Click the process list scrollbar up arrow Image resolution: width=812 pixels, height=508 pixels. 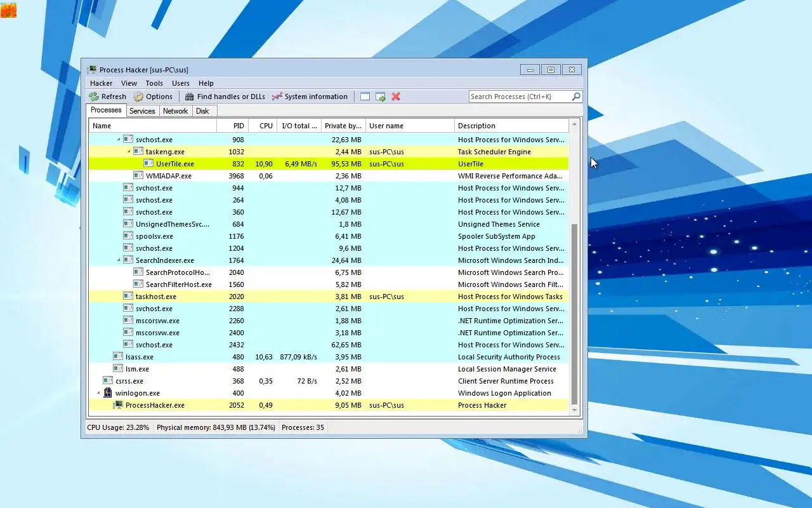(x=575, y=124)
